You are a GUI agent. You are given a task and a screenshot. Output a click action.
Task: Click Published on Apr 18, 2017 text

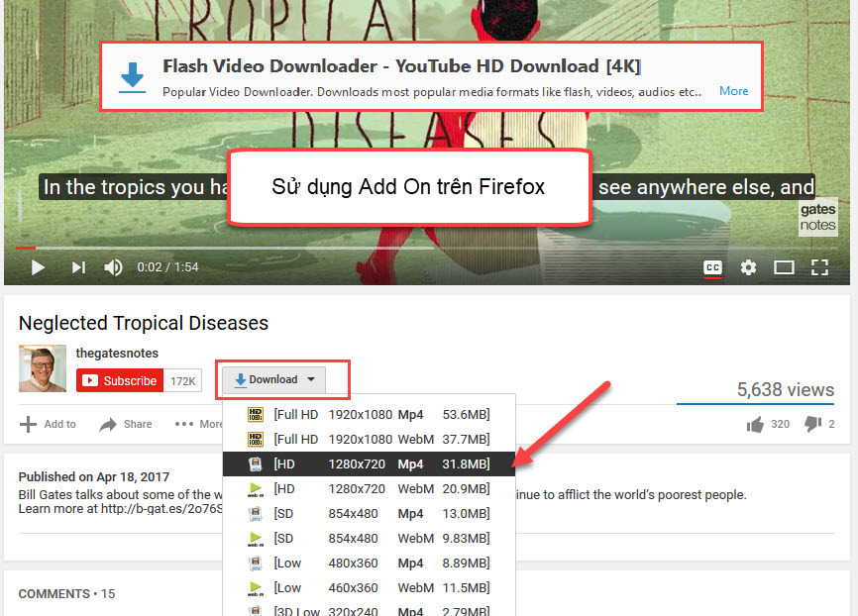pos(94,476)
